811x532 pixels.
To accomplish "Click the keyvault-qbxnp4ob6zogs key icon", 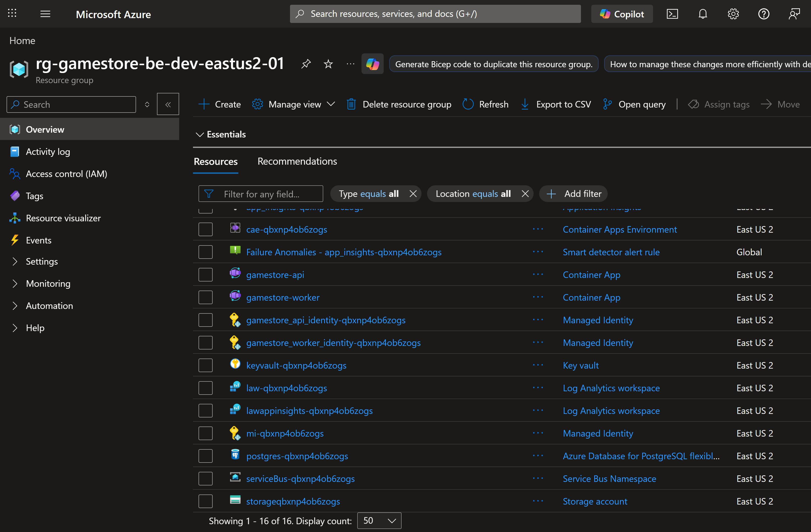I will 235,364.
